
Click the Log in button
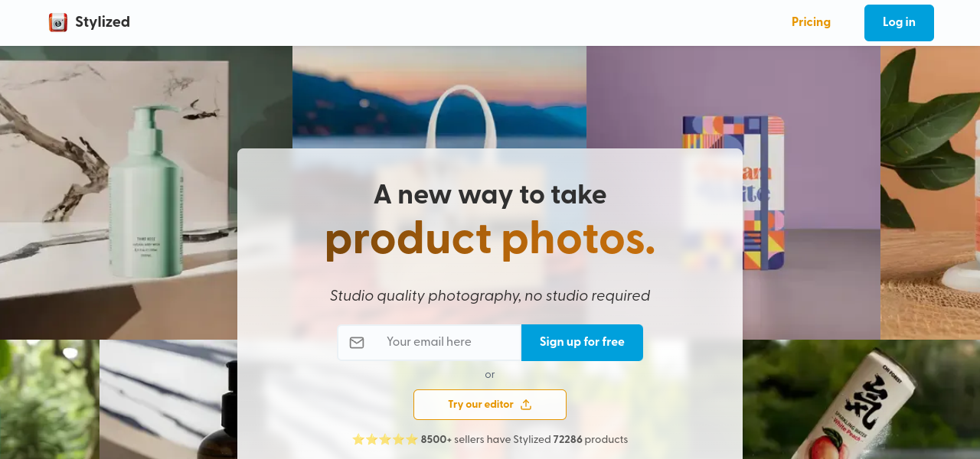pyautogui.click(x=899, y=23)
